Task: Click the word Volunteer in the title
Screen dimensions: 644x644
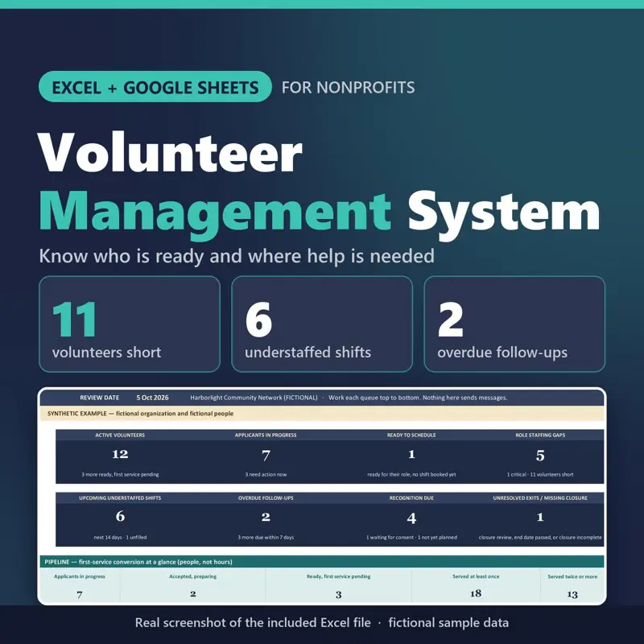Action: 171,153
